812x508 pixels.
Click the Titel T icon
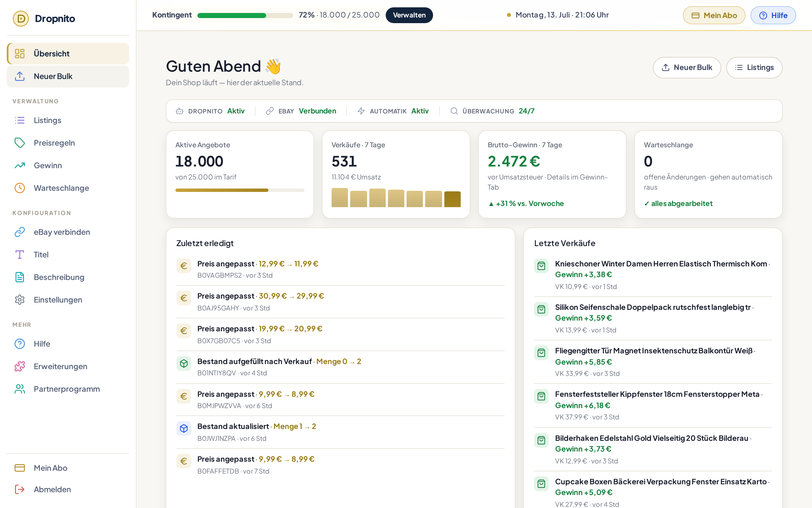tap(20, 254)
